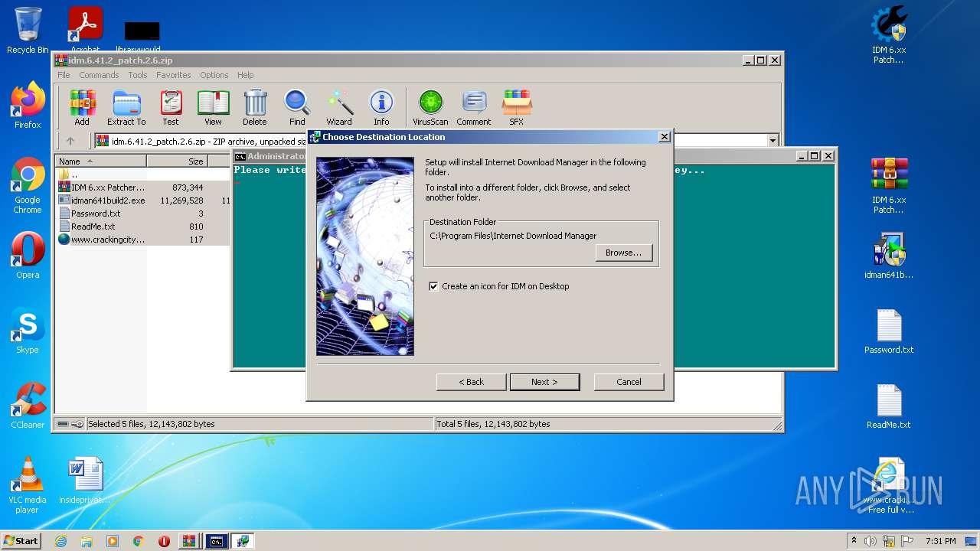
Task: Click the Find magnifier icon
Action: tap(297, 107)
